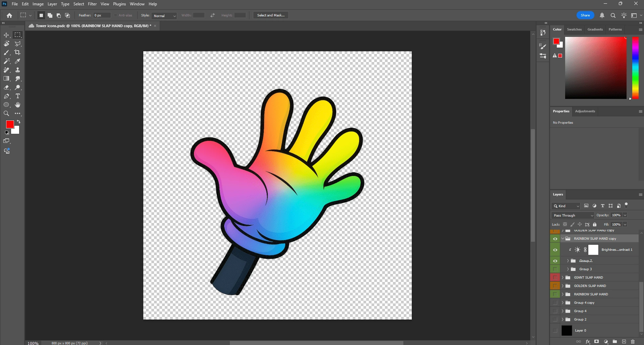Select the Crop tool
The image size is (644, 345).
pos(17,52)
